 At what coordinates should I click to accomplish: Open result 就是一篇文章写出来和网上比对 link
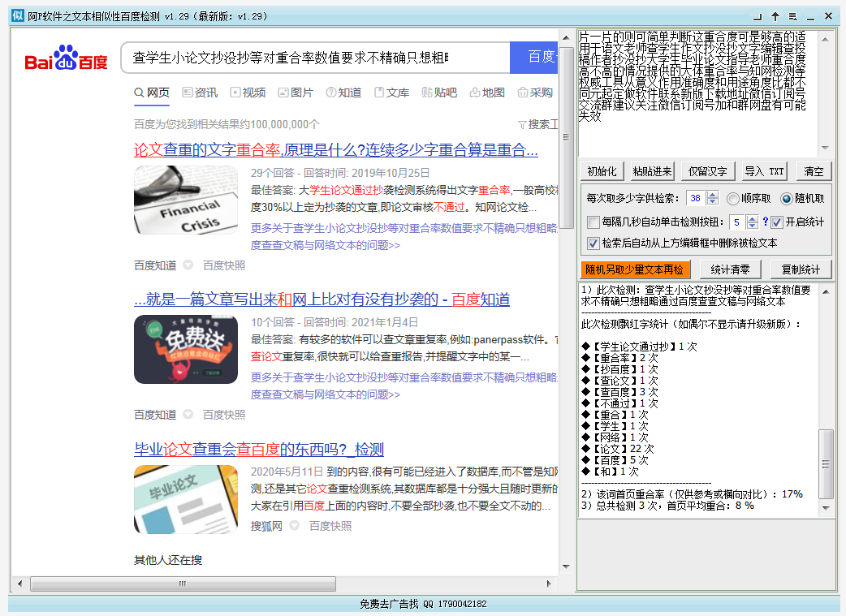[x=322, y=299]
